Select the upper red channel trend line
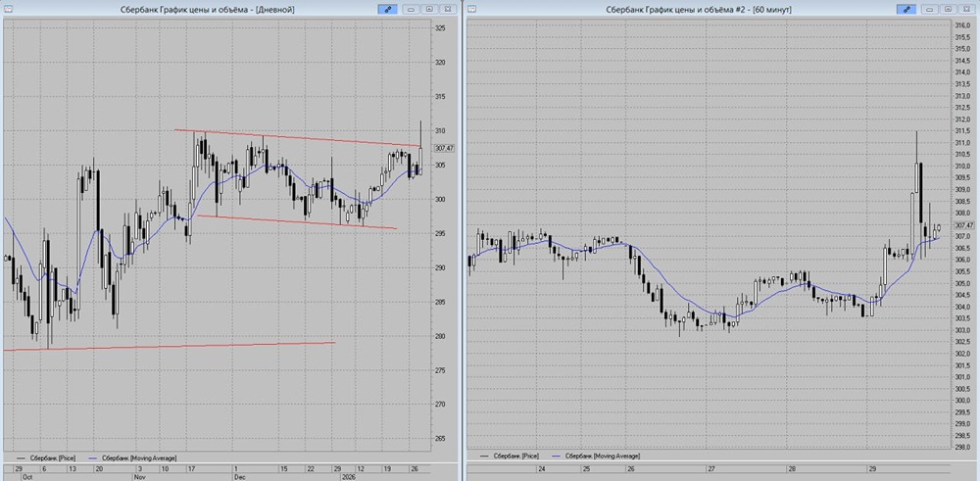The height and width of the screenshot is (481, 980). click(298, 138)
